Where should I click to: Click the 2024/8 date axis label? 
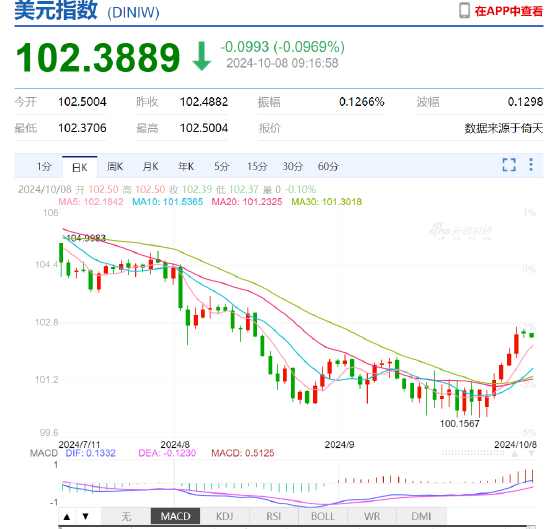(x=175, y=445)
